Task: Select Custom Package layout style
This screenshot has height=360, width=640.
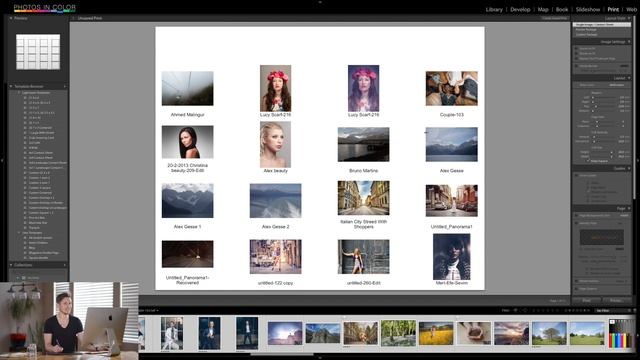Action: [x=587, y=35]
